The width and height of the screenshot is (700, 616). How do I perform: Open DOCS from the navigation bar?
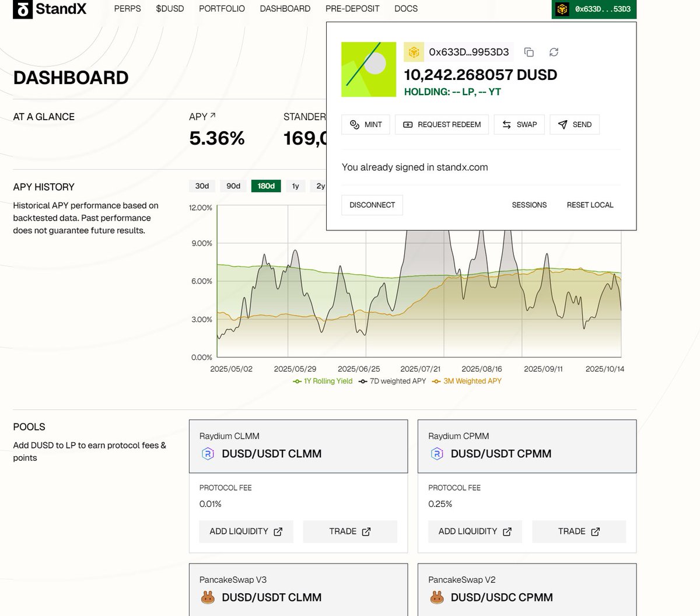pos(406,9)
